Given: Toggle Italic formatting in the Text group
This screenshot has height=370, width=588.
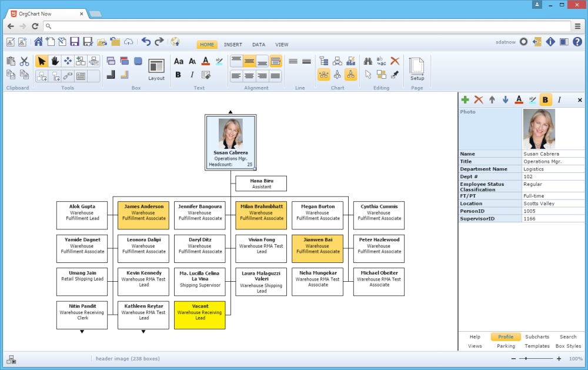Looking at the screenshot, I should pos(191,75).
